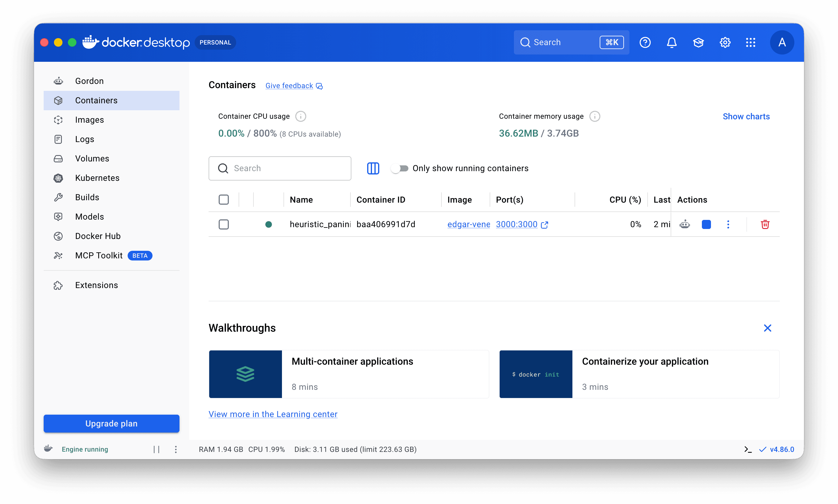Click the heuristic_panini container name
Viewport: 838px width, 504px height.
point(320,224)
